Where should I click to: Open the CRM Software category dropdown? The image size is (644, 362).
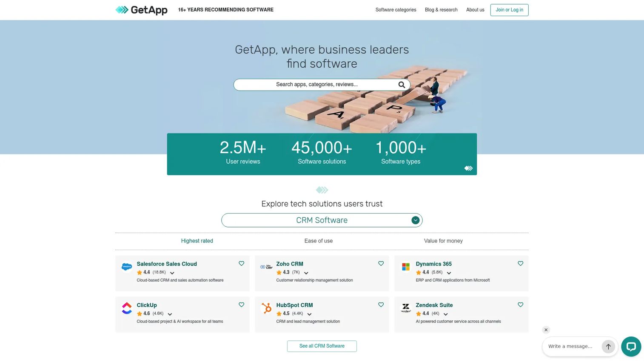[x=322, y=220]
